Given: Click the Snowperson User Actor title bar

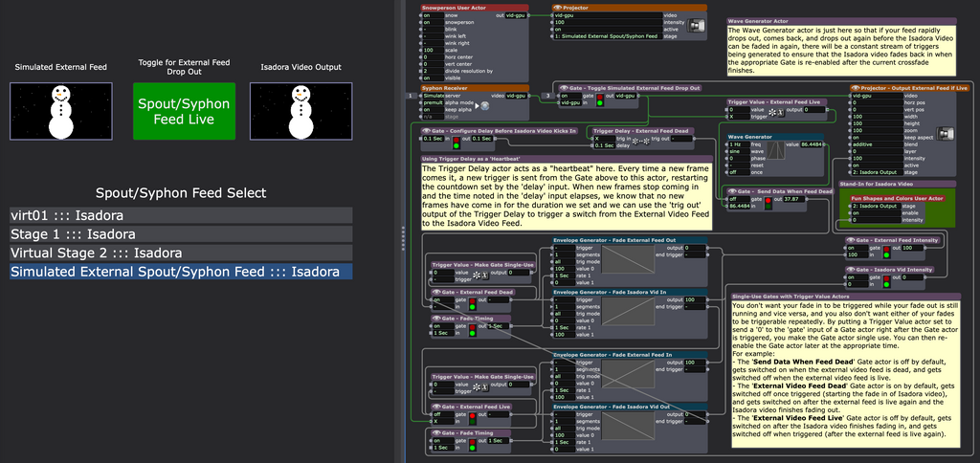Looking at the screenshot, I should click(475, 8).
